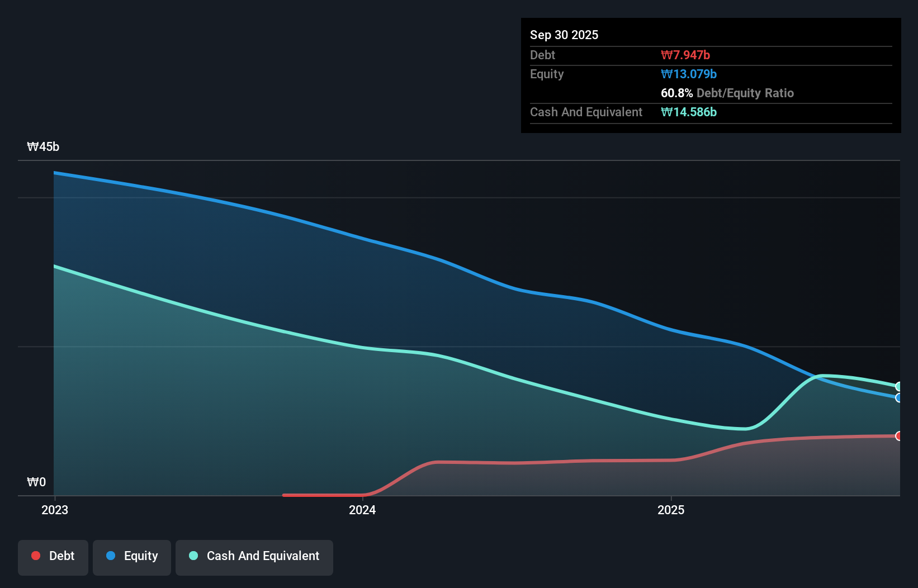Image resolution: width=918 pixels, height=588 pixels.
Task: Click the 2023 label at the chart start
Action: tap(54, 510)
